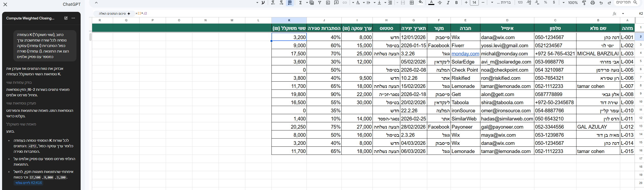
Task: Select header cell 'שווי משוקלל (₪)'
Action: click(289, 28)
